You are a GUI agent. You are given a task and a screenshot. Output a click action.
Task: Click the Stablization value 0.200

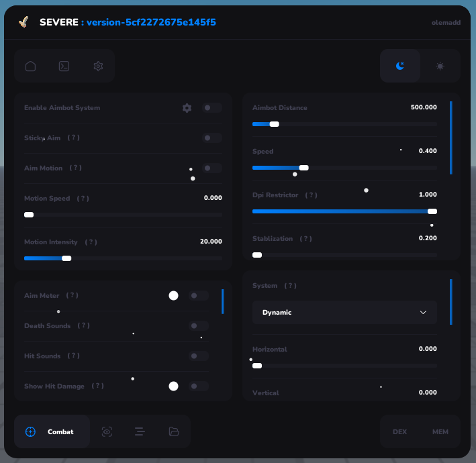(428, 238)
